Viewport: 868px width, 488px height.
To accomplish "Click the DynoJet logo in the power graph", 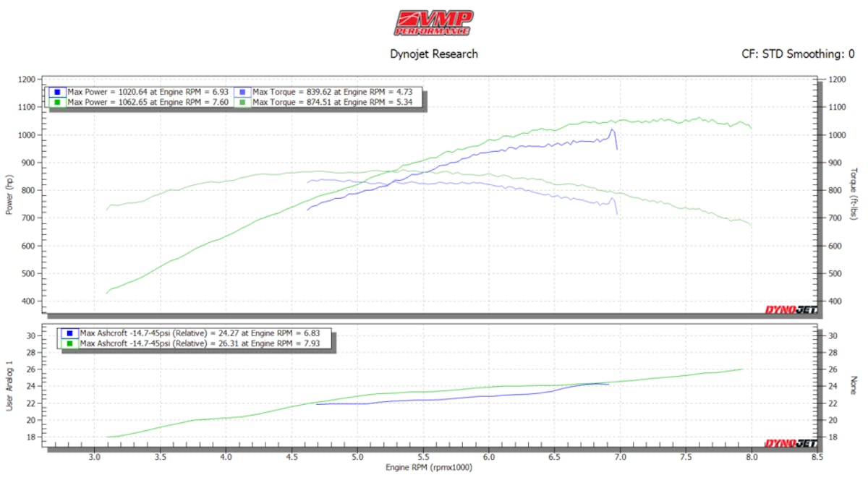I will point(791,310).
